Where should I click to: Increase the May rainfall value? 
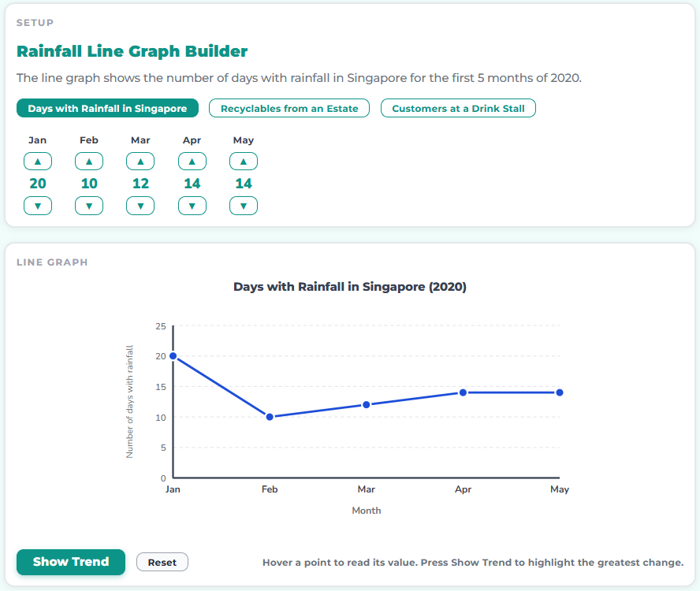[244, 161]
